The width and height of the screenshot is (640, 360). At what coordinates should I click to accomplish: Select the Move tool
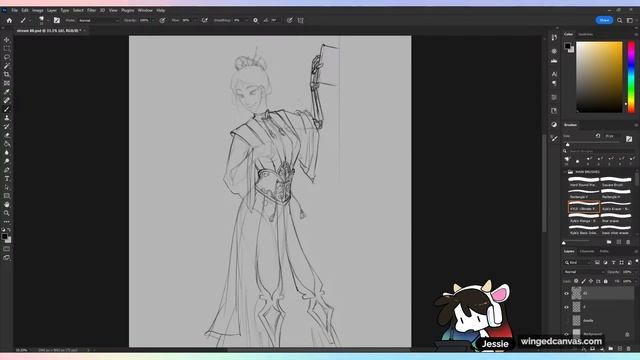coord(7,40)
